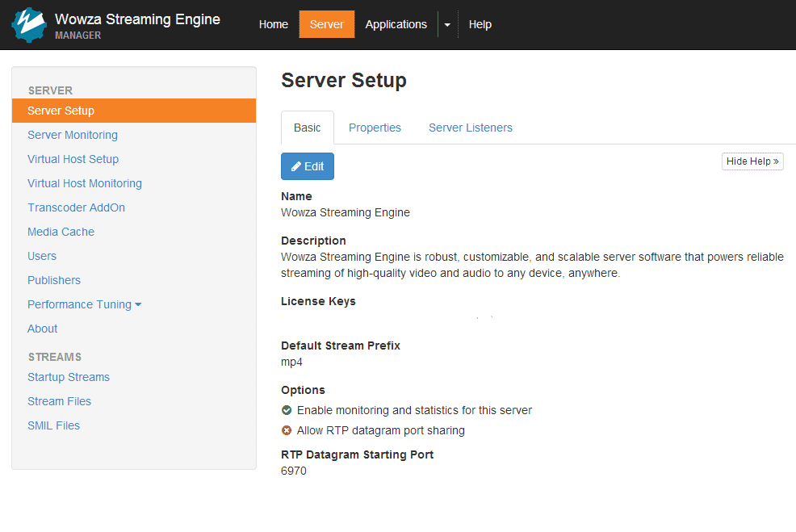Open the Users page
This screenshot has height=532, width=796.
(x=42, y=257)
